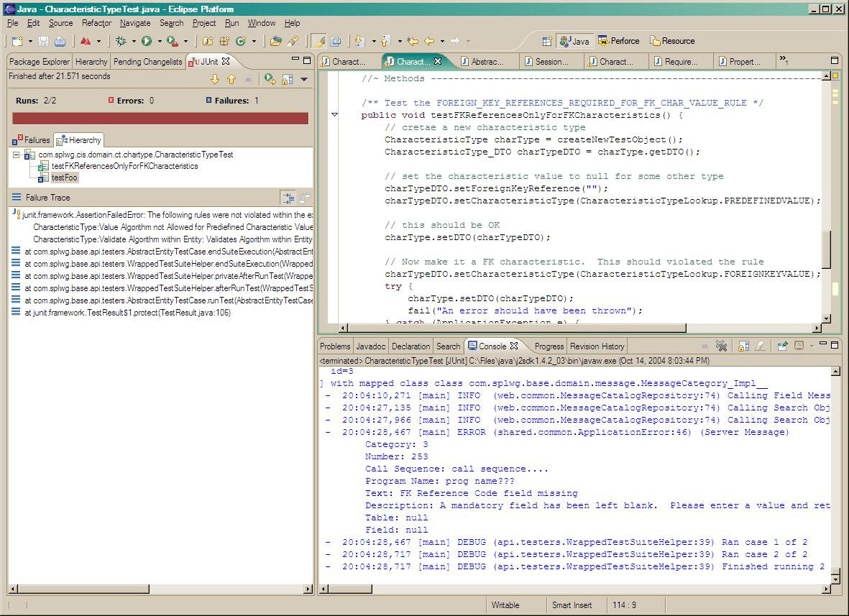Viewport: 849px width, 616px height.
Task: Enable scroll lock in the Console
Action: tap(743, 346)
